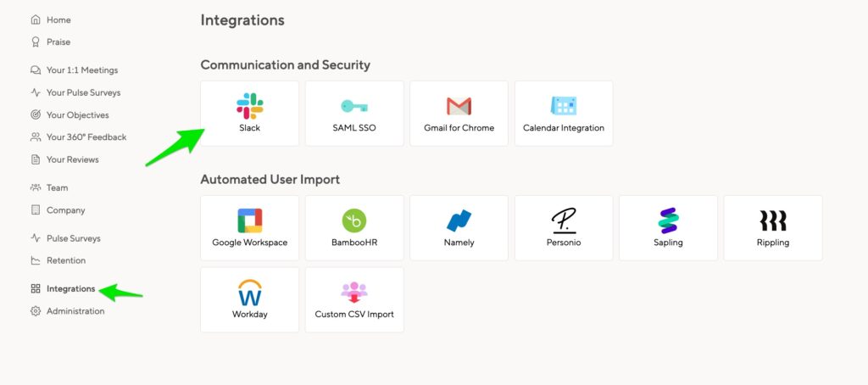Image resolution: width=868 pixels, height=385 pixels.
Task: Click the Integrations grid icon
Action: tap(36, 288)
